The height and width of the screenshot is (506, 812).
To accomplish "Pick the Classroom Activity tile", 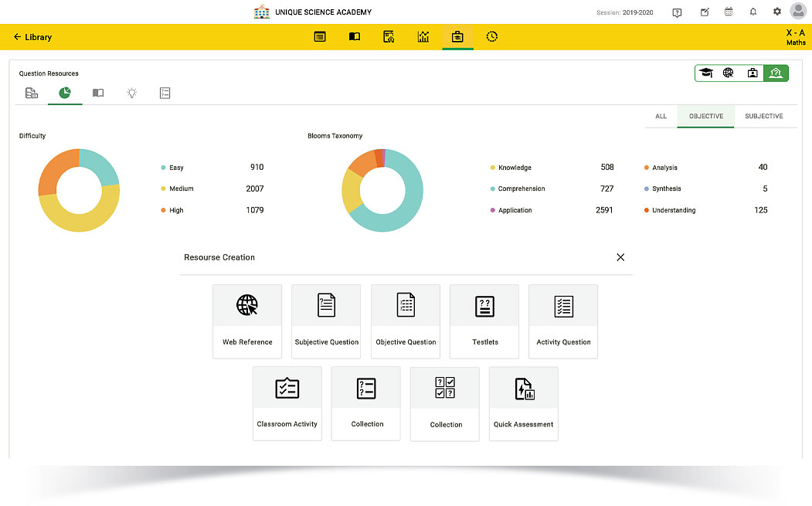I will click(x=287, y=402).
